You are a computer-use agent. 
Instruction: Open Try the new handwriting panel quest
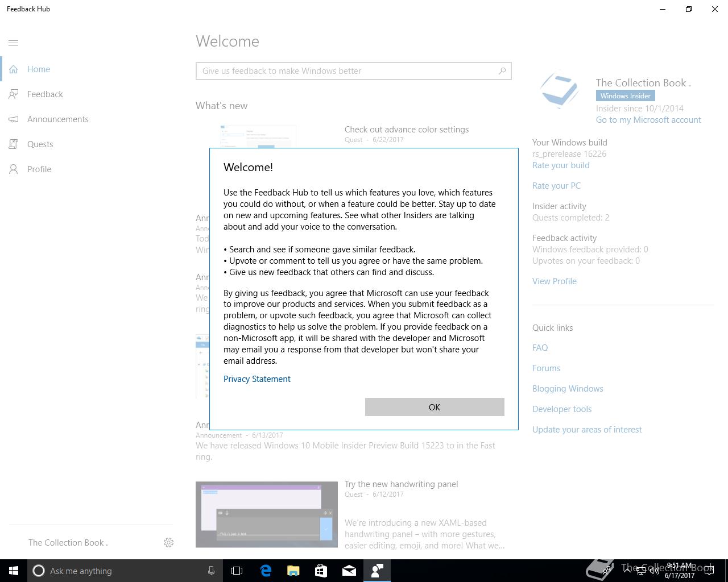[402, 484]
